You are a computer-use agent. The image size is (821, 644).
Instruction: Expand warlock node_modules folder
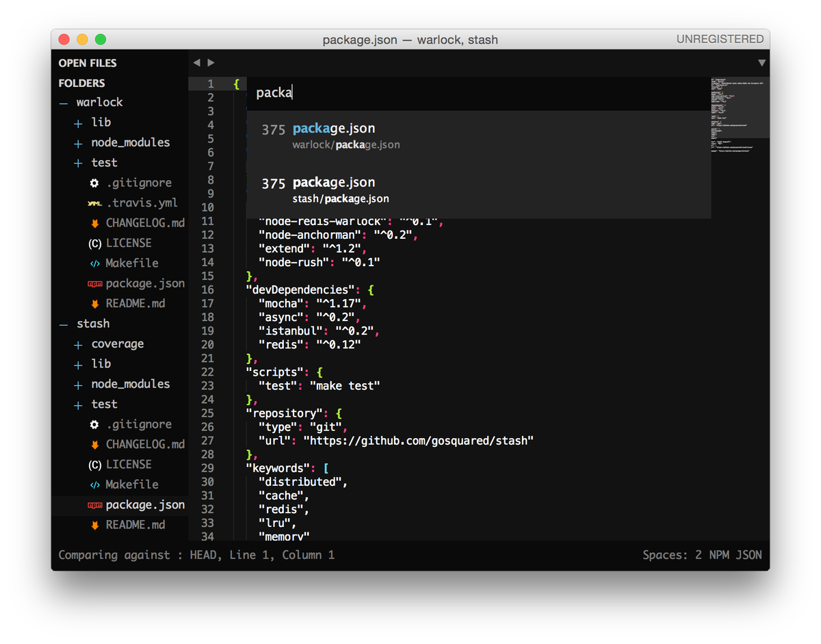(x=78, y=144)
